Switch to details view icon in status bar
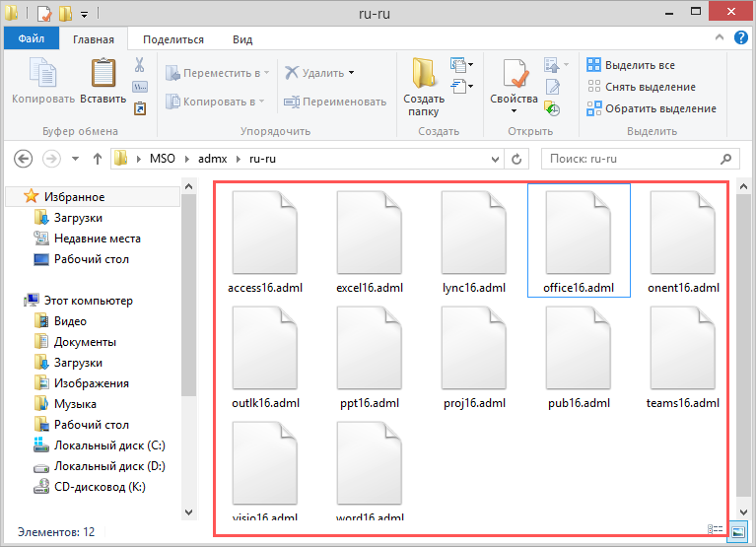 715,529
